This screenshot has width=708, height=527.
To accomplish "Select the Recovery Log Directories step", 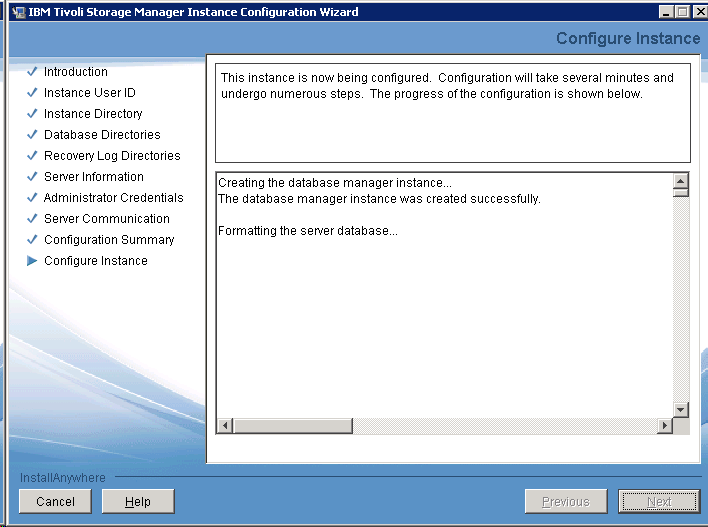I will pyautogui.click(x=112, y=156).
